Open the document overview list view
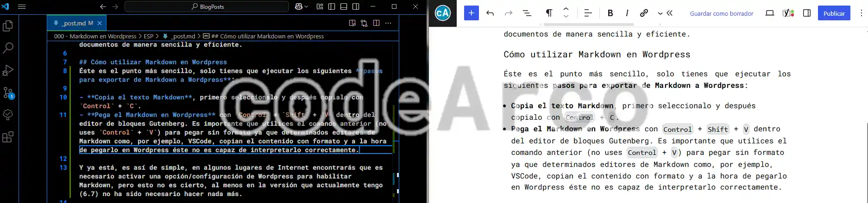 527,13
